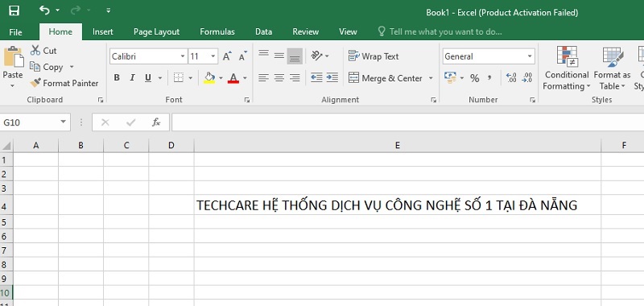
Task: Open Conditional Formatting menu
Action: pos(567,68)
